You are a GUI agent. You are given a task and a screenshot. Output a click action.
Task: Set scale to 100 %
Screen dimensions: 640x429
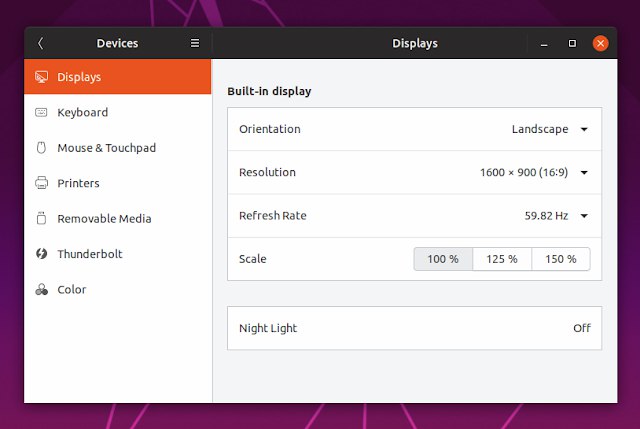(443, 259)
